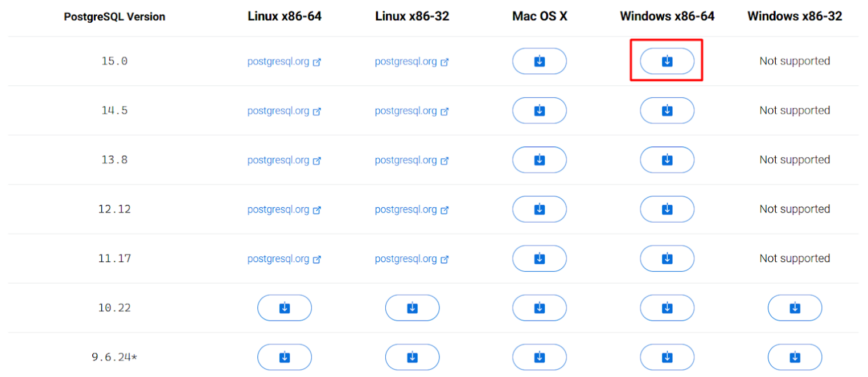Download PostgreSQL 14.5 for Windows x86-64
The height and width of the screenshot is (377, 868).
(x=667, y=110)
